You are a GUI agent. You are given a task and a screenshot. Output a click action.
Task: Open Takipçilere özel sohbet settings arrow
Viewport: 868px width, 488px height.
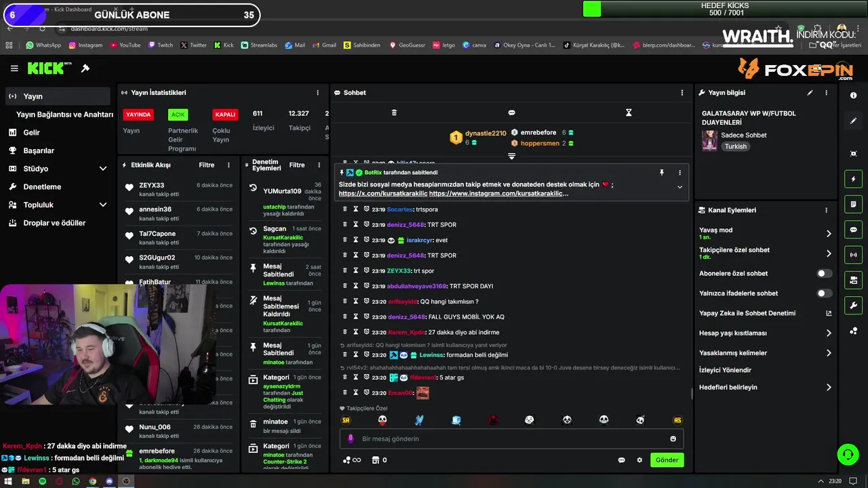(x=829, y=253)
